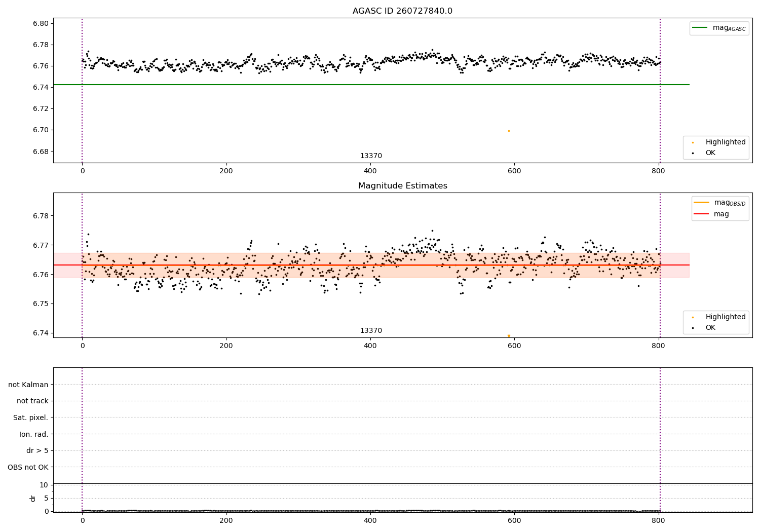Click "OK" in the top plot legend

click(x=710, y=153)
